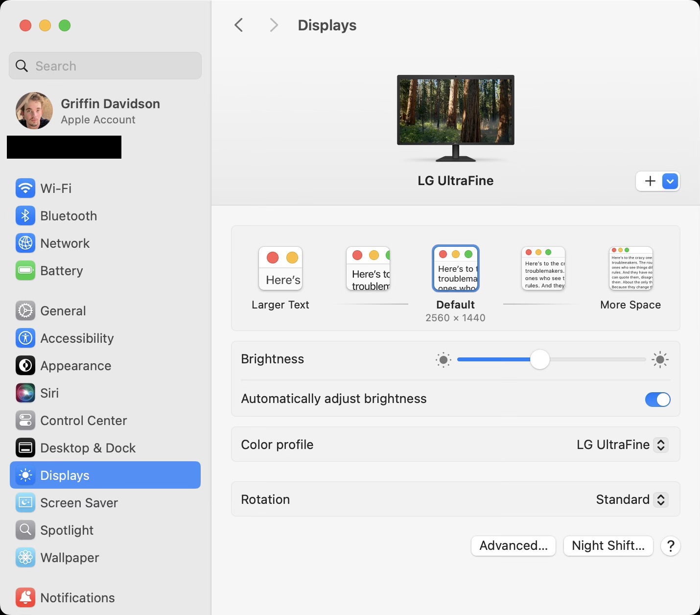Click the low brightness sun icon
700x615 pixels.
tap(443, 360)
